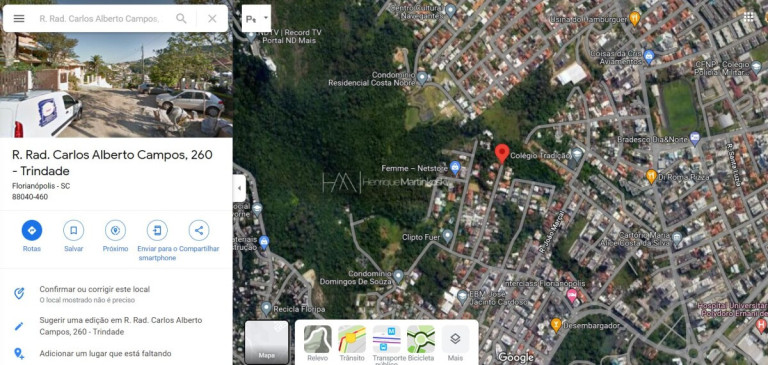This screenshot has height=365, width=768.
Task: Click the Google logo on the map
Action: 515,357
